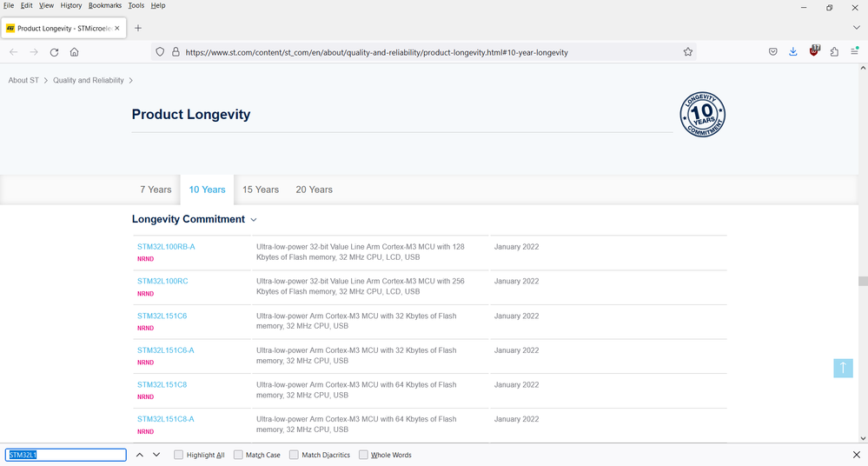The width and height of the screenshot is (868, 466).
Task: Open the History menu
Action: pos(71,5)
